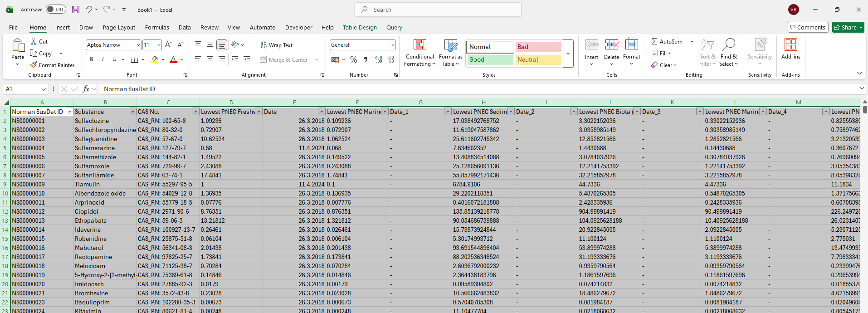Screen dimensions: 868x313
Task: Click the Percent Style icon
Action: pyautogui.click(x=354, y=59)
